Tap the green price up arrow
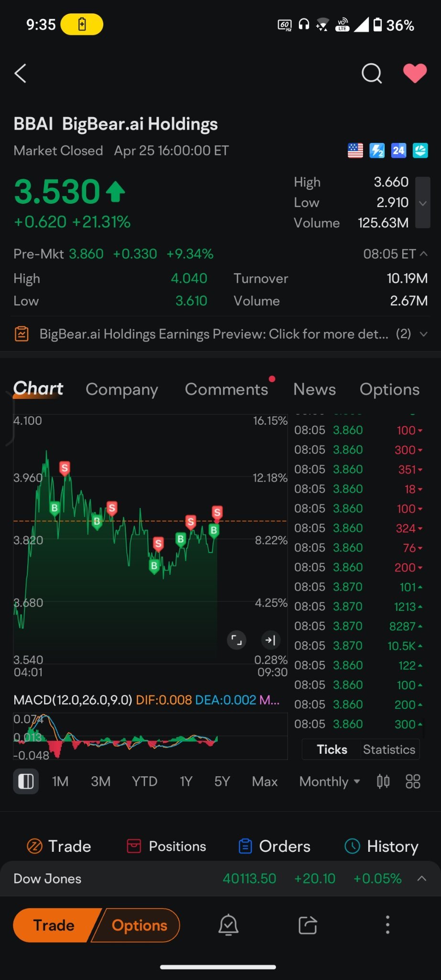This screenshot has height=980, width=441. [115, 192]
